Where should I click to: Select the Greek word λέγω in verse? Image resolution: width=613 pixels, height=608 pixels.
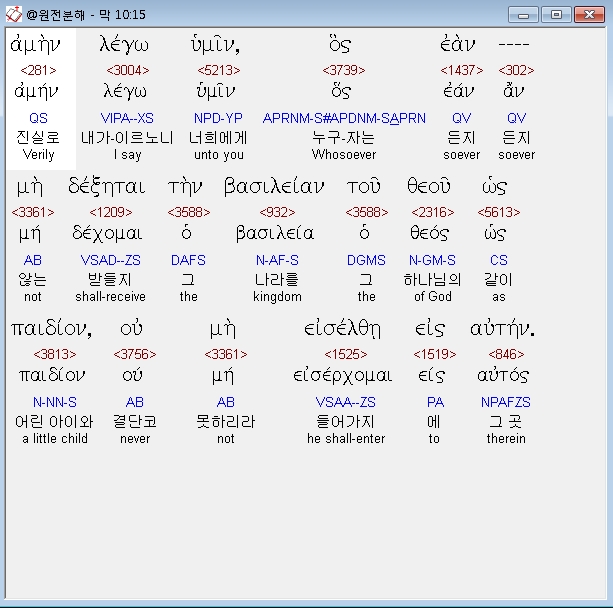pos(124,44)
